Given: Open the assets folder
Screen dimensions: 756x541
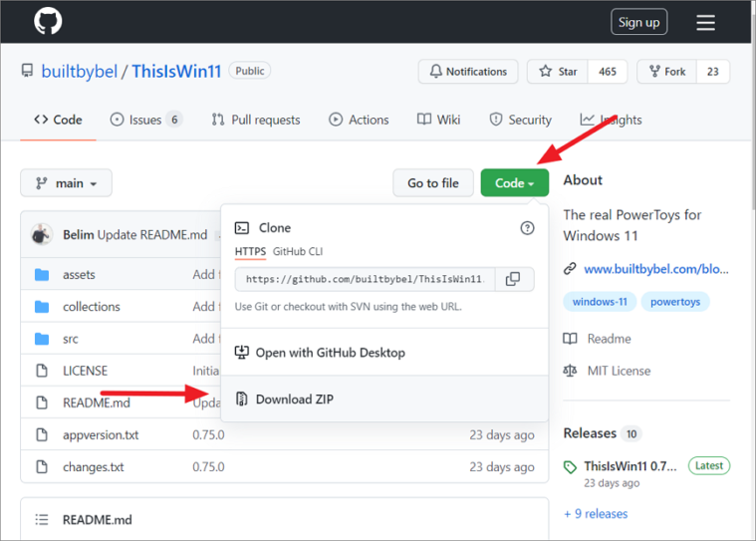Looking at the screenshot, I should [x=79, y=274].
